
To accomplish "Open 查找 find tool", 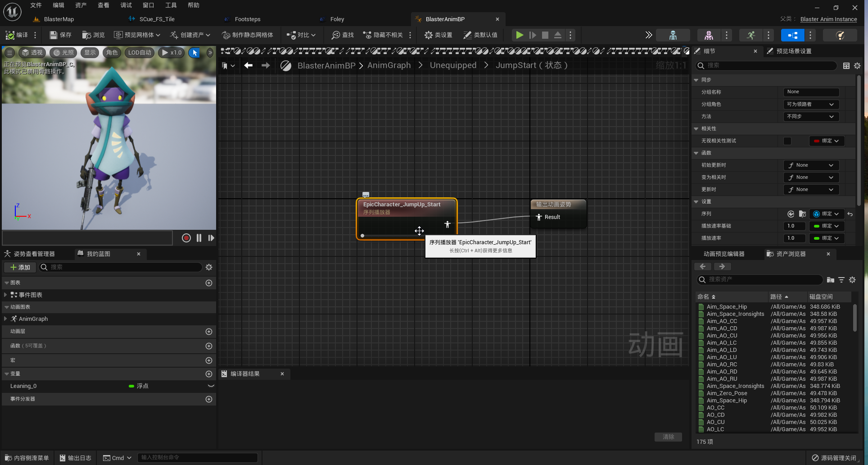I will click(x=343, y=35).
